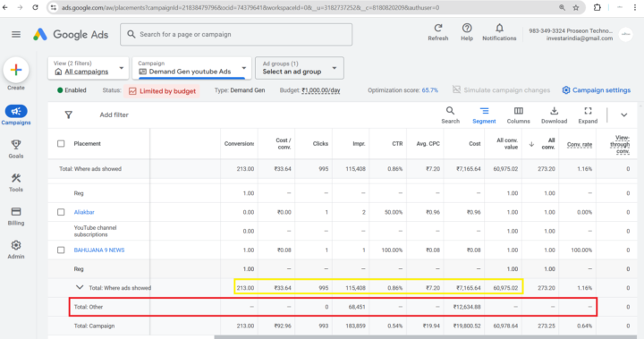Click Add filter
The image size is (644, 339).
[114, 115]
